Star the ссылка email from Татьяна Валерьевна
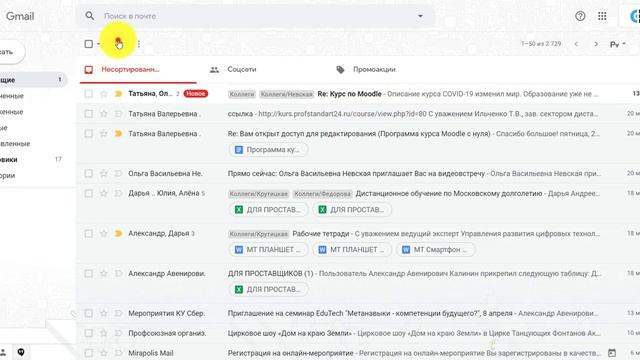Image resolution: width=640 pixels, height=360 pixels. coord(104,114)
